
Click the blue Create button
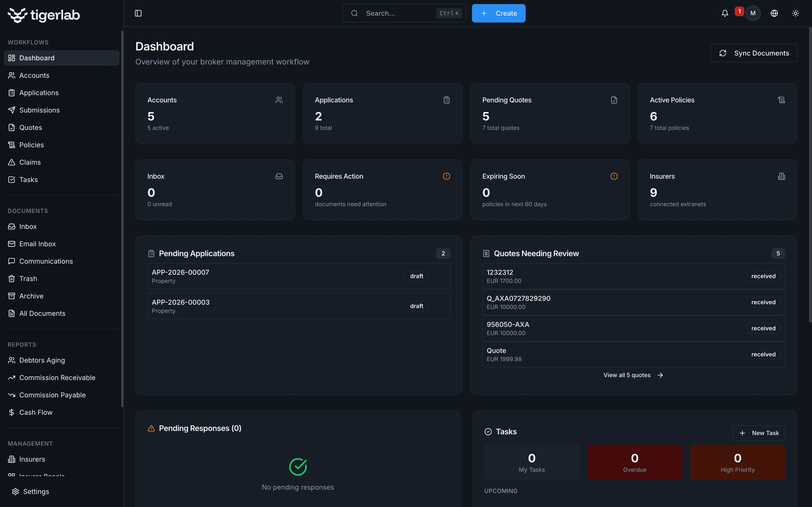(x=498, y=14)
